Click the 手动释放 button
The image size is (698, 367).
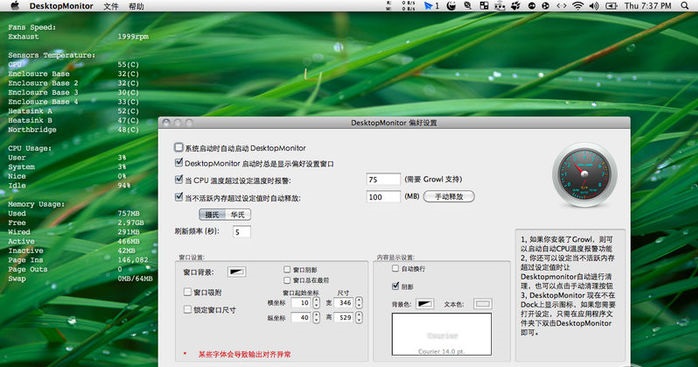point(449,196)
